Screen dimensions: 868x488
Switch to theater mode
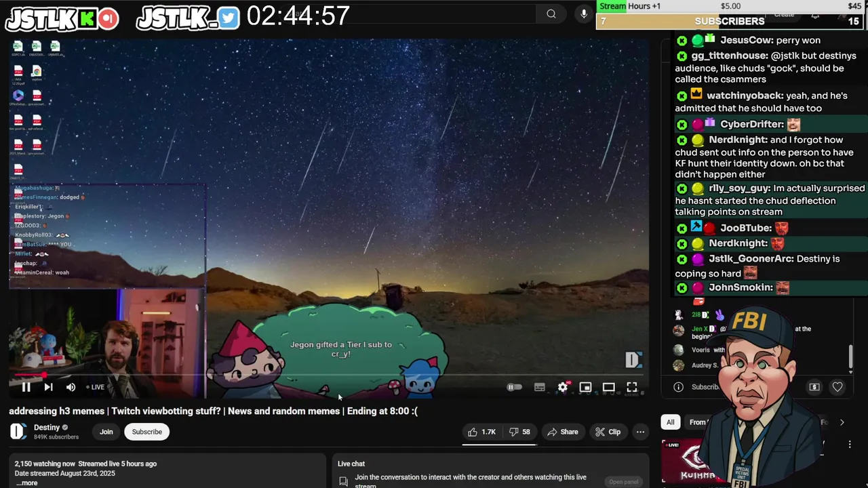(608, 387)
